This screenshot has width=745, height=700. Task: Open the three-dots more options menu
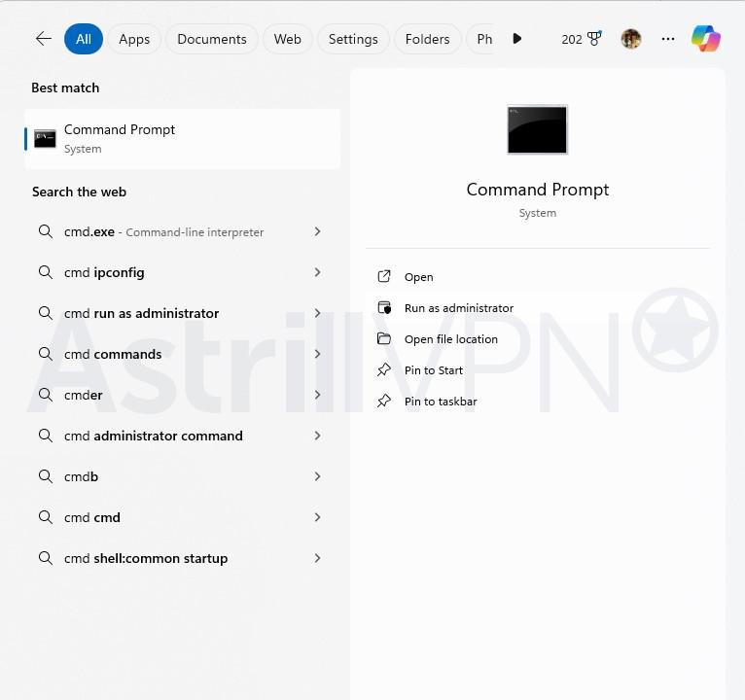[x=667, y=39]
